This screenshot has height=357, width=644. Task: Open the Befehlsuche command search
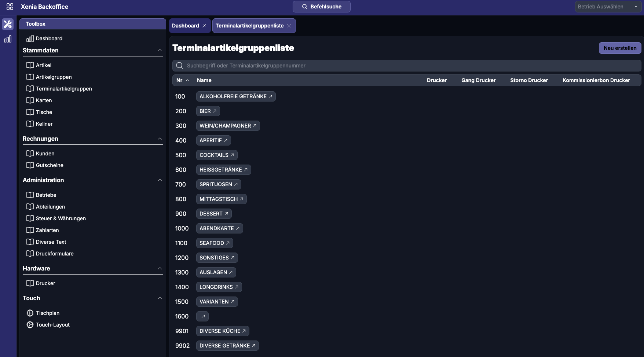click(322, 7)
